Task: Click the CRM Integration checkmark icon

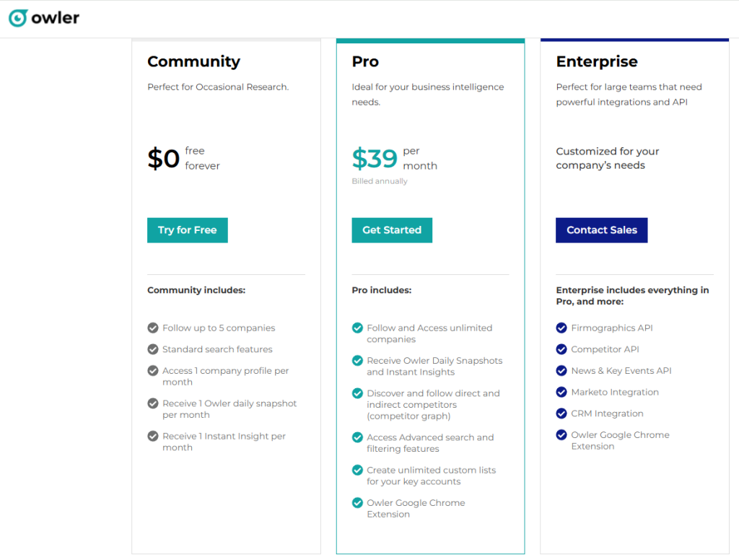Action: [x=561, y=414]
